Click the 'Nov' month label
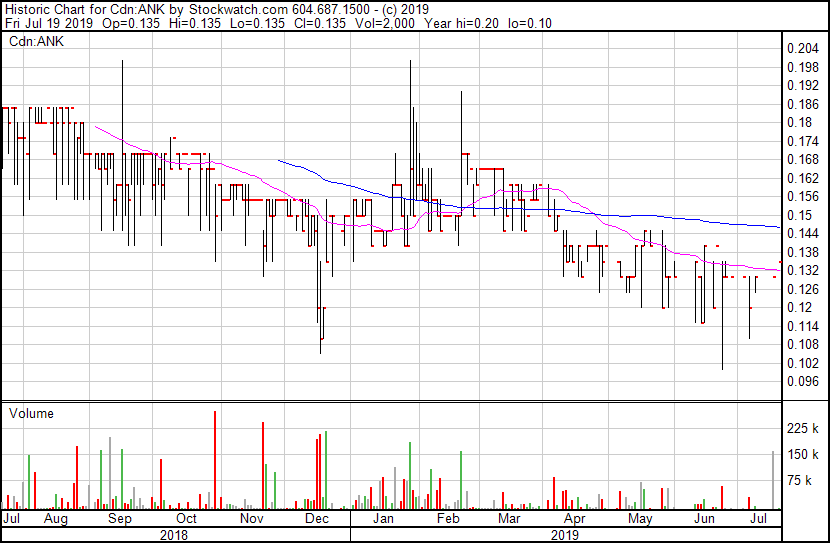Viewport: 830px width, 543px height. (251, 519)
